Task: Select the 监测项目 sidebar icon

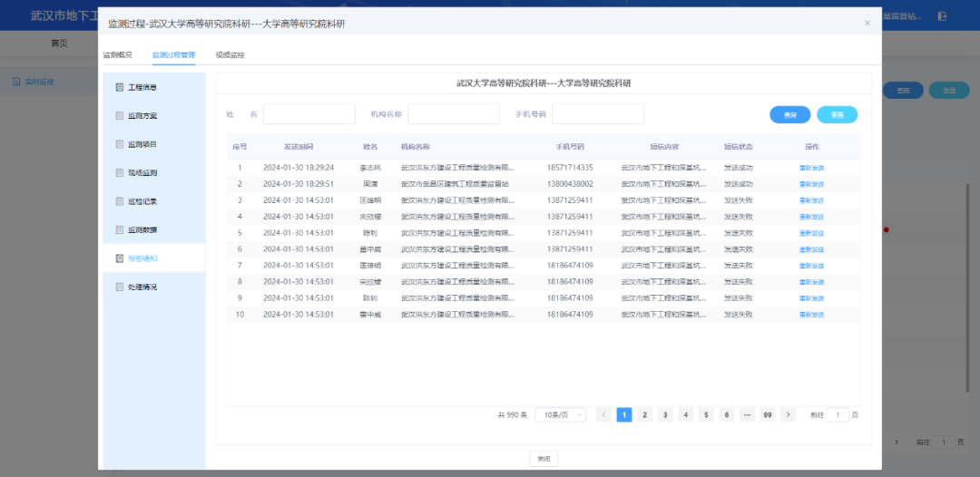Action: 119,144
